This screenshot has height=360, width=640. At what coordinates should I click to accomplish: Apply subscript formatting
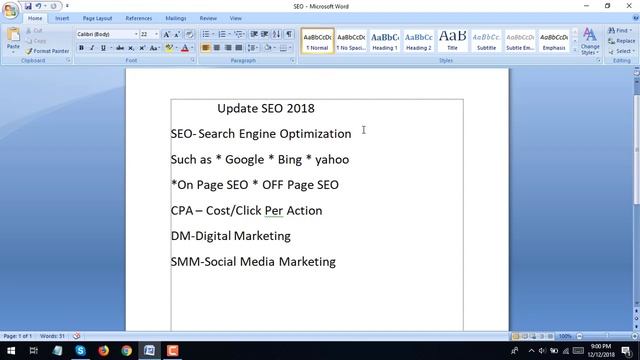point(131,48)
